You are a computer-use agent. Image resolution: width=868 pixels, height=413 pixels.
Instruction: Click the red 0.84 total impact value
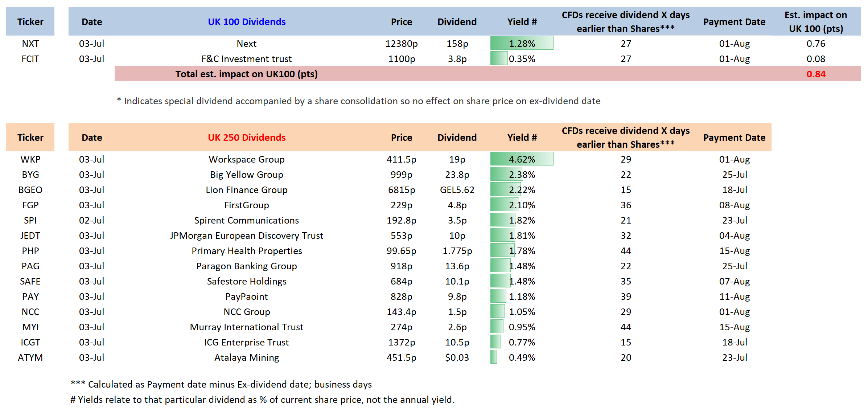click(816, 74)
